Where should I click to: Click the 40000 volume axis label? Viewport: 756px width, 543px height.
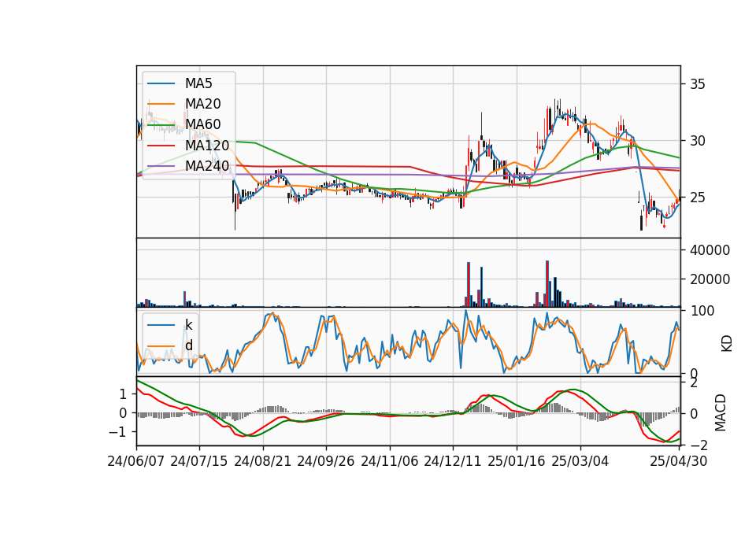pos(710,250)
